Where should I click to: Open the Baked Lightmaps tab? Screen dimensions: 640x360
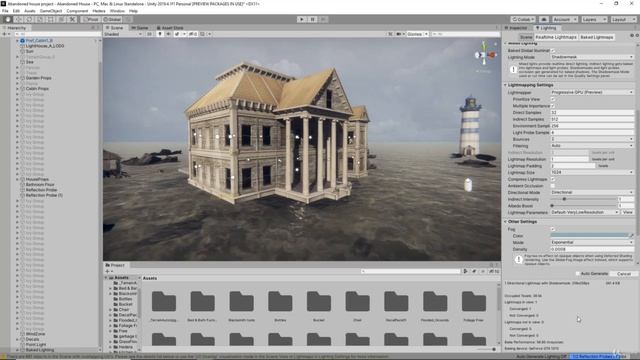tap(597, 37)
